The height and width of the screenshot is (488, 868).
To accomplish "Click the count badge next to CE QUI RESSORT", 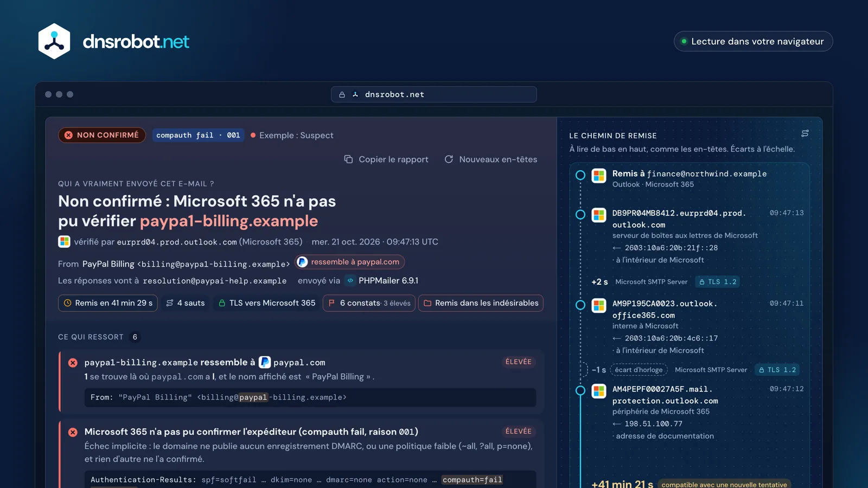I will pyautogui.click(x=135, y=337).
